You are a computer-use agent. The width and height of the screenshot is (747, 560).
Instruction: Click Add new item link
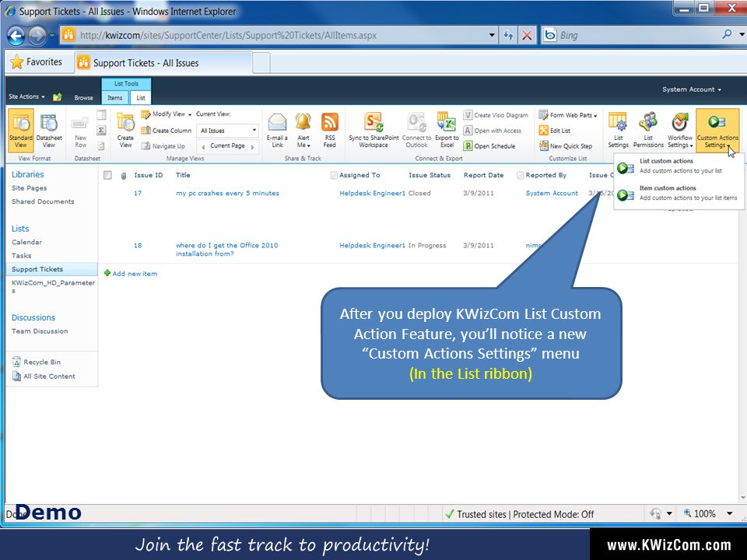tap(135, 274)
